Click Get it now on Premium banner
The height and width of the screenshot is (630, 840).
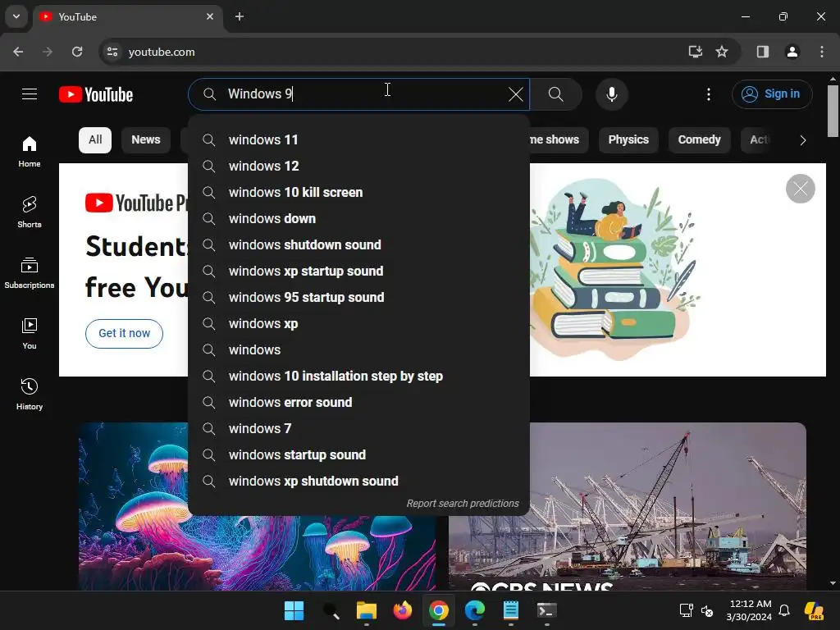125,333
